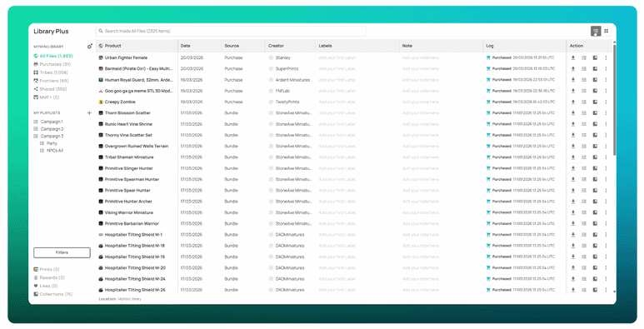
Task: Open the NPCs All sub-playlist
Action: (52, 151)
